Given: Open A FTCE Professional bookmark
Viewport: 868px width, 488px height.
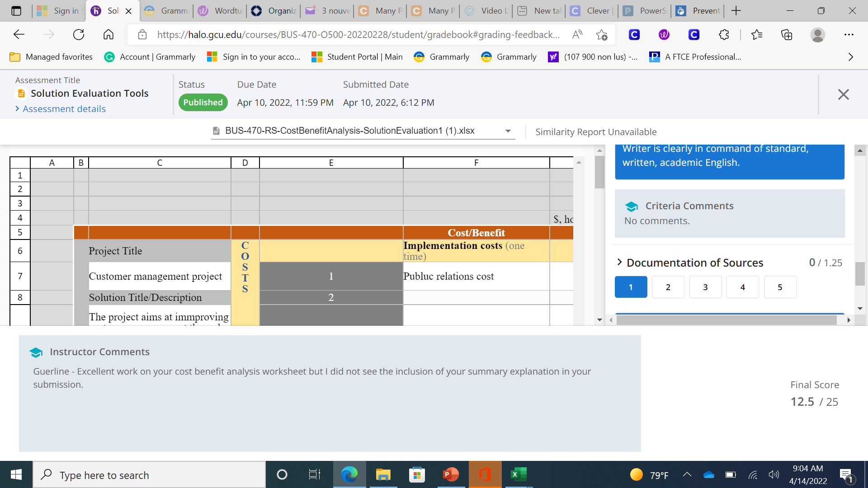Looking at the screenshot, I should coord(695,57).
